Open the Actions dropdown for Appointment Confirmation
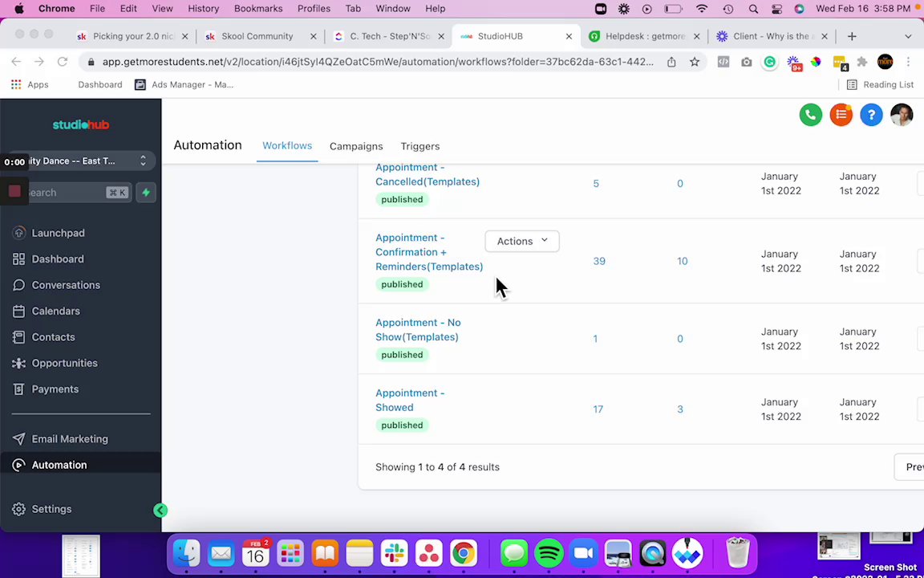Screen dimensions: 924x578 pos(522,241)
